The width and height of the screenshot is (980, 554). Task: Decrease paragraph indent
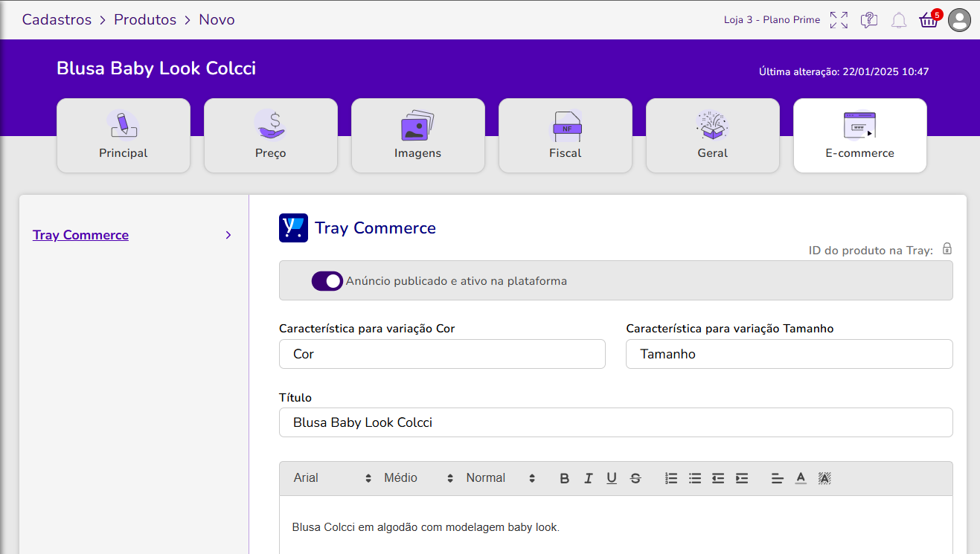(718, 478)
